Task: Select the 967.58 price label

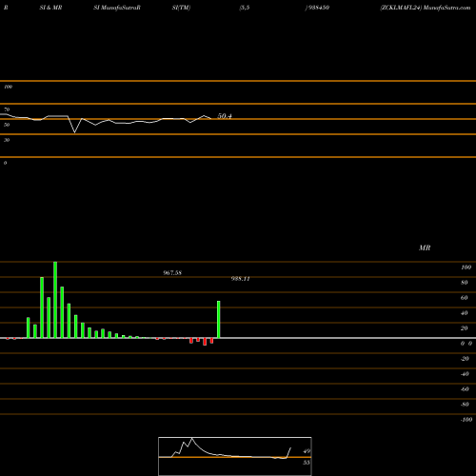Action: (x=172, y=273)
